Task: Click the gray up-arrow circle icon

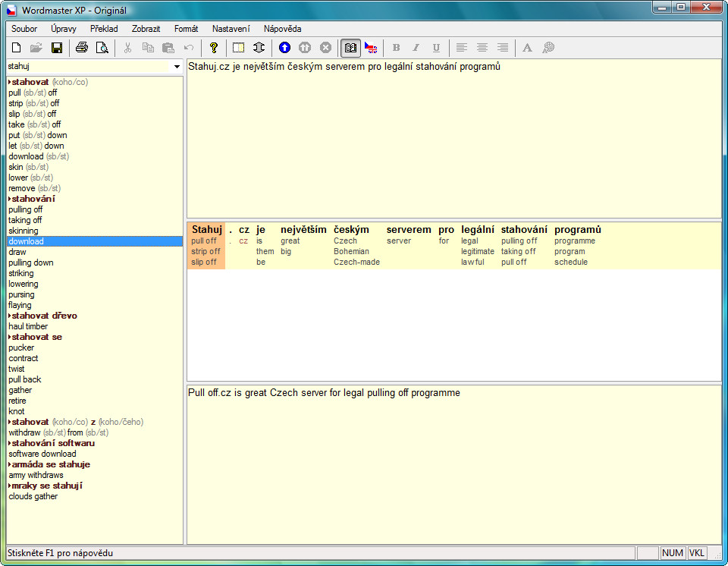Action: [x=305, y=47]
